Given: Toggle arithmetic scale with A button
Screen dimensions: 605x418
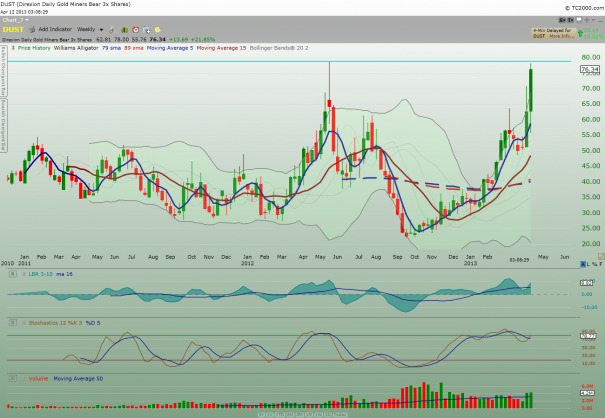Looking at the screenshot, I should (583, 264).
